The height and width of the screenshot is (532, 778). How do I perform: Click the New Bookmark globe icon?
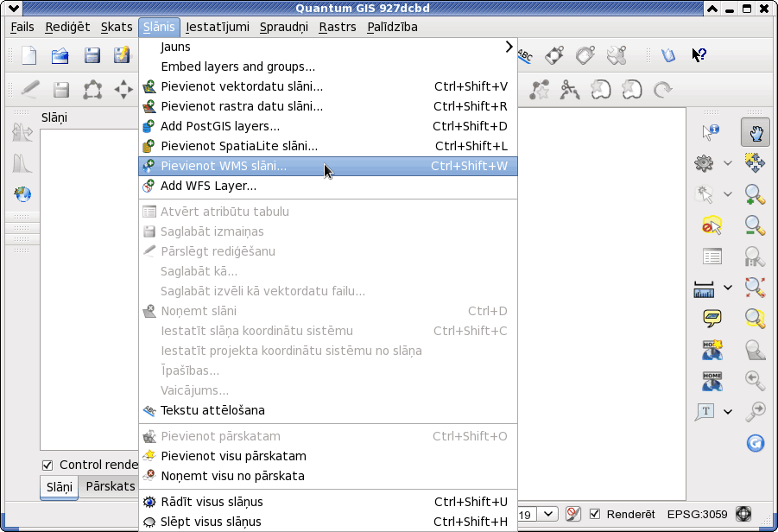pyautogui.click(x=712, y=350)
